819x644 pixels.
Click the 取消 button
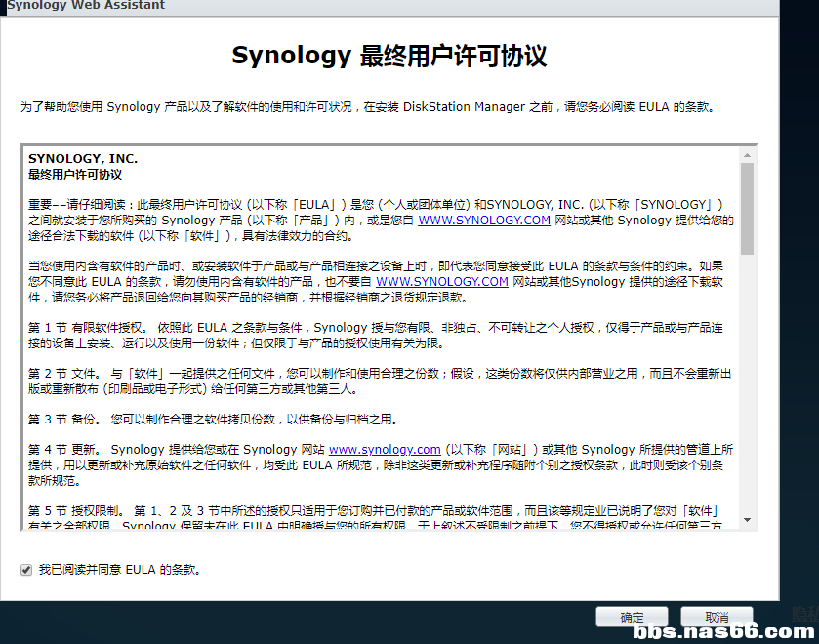pos(717,617)
